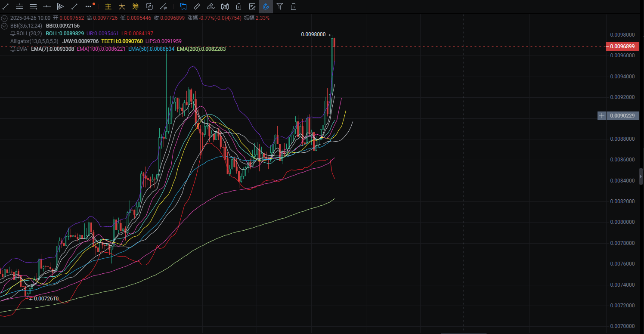Select the trend line drawing tool

(6, 6)
